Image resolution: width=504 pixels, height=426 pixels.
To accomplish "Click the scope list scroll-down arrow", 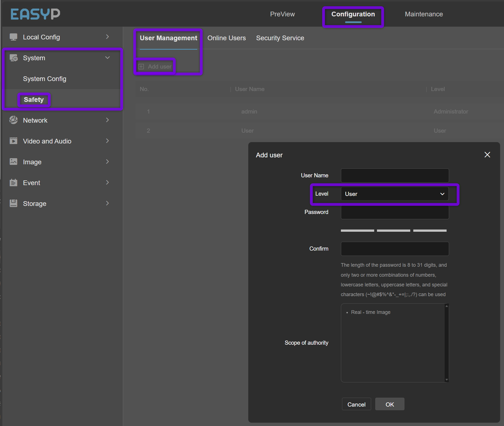I will (447, 380).
